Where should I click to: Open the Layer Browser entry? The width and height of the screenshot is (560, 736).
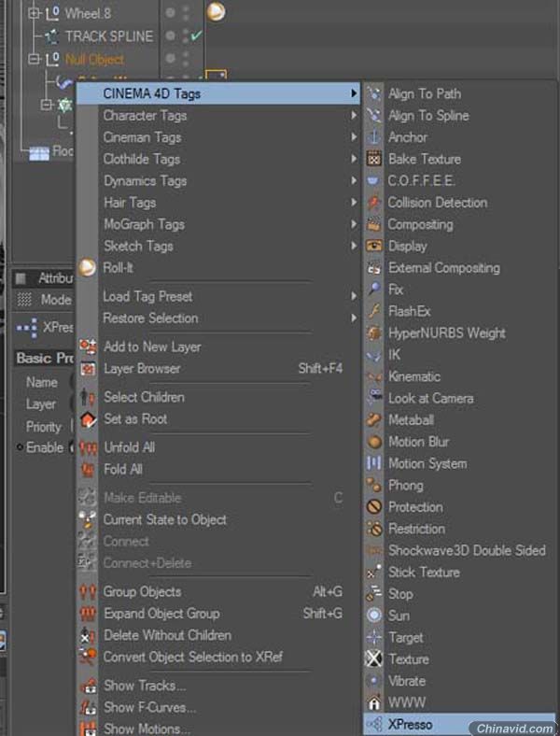218,369
